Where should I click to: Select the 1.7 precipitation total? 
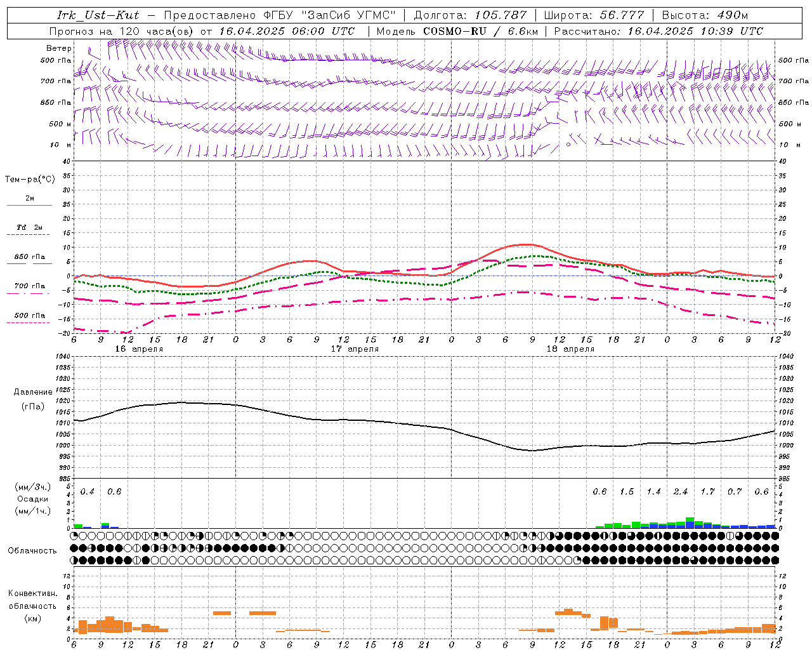[x=707, y=492]
